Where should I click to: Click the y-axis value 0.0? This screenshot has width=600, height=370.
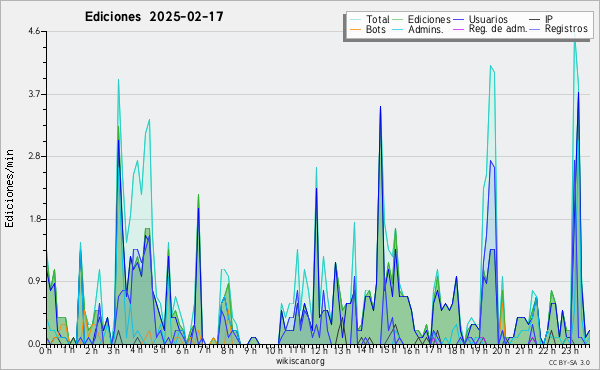coord(34,344)
